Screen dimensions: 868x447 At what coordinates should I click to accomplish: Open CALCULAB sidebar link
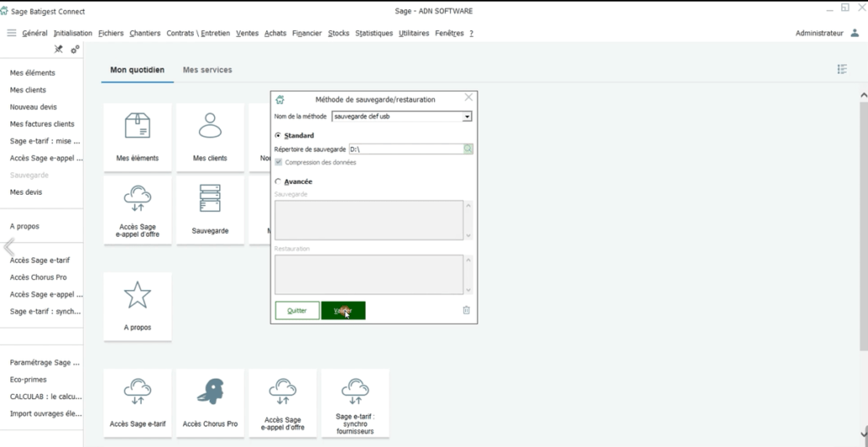[x=46, y=396]
